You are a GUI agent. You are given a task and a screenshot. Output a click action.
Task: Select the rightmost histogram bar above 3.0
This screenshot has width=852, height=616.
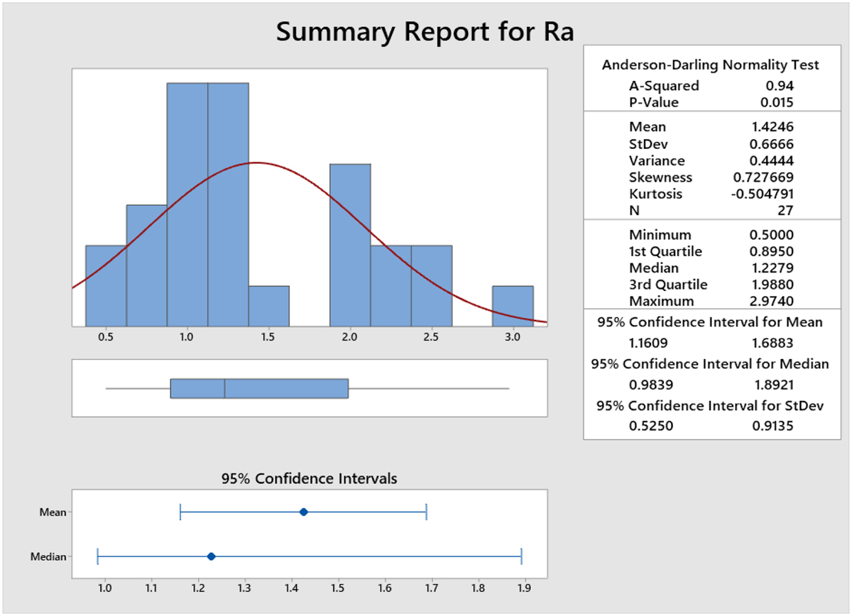[513, 306]
